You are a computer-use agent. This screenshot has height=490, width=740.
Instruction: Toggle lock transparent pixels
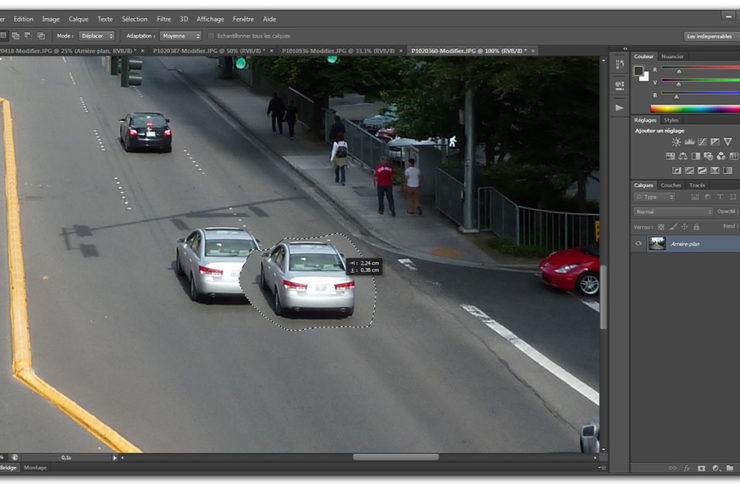(661, 227)
